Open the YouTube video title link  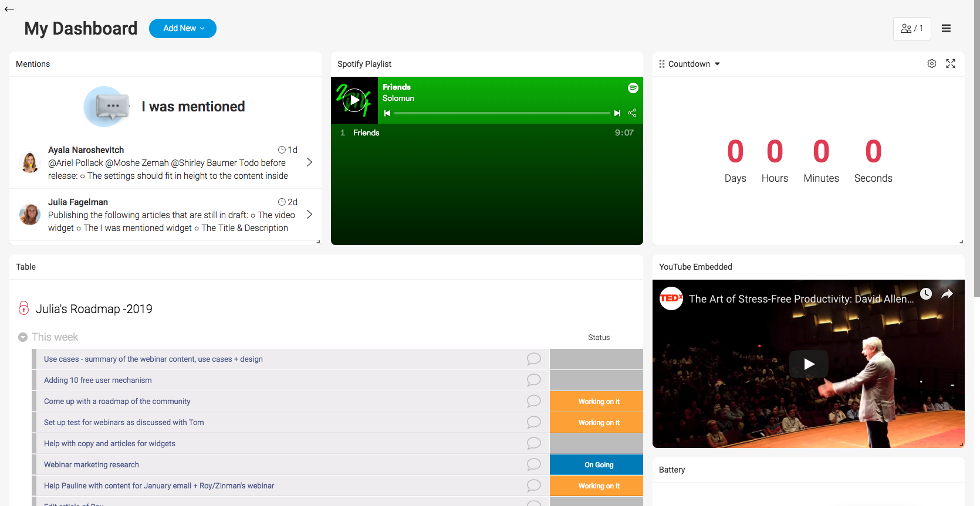click(801, 299)
